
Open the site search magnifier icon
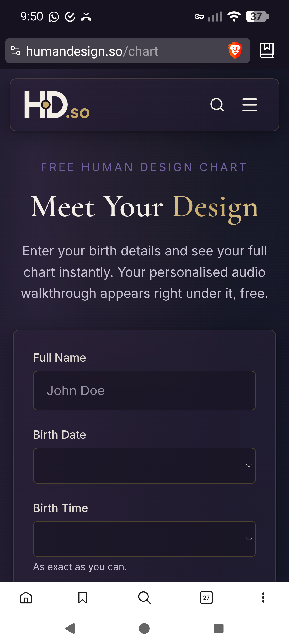pos(217,105)
